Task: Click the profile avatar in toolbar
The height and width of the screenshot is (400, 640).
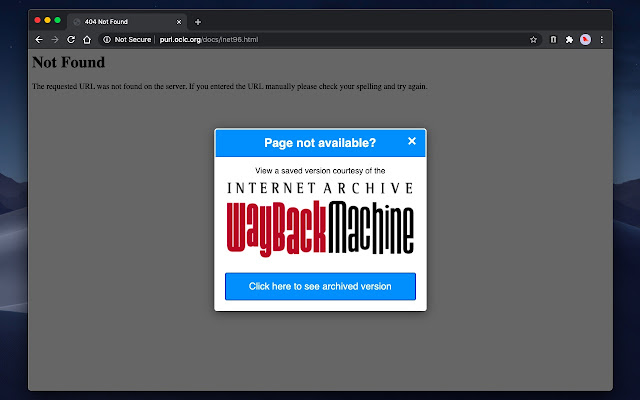Action: (585, 39)
